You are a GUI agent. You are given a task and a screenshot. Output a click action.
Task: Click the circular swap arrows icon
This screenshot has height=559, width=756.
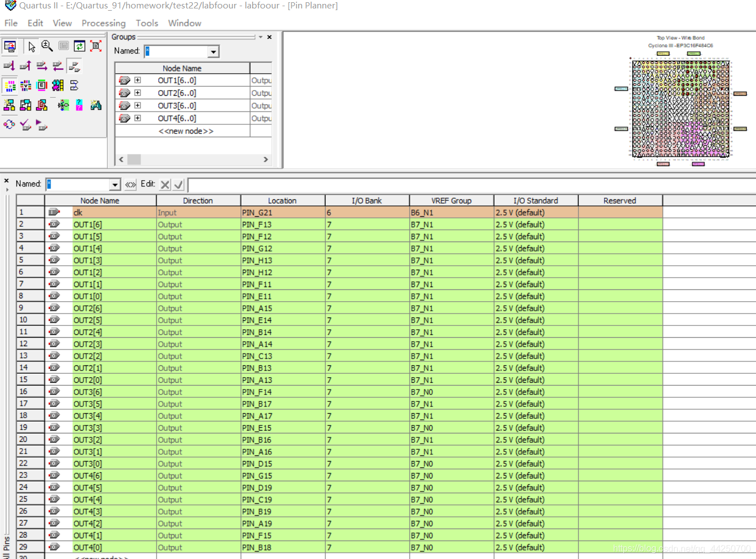coord(9,124)
